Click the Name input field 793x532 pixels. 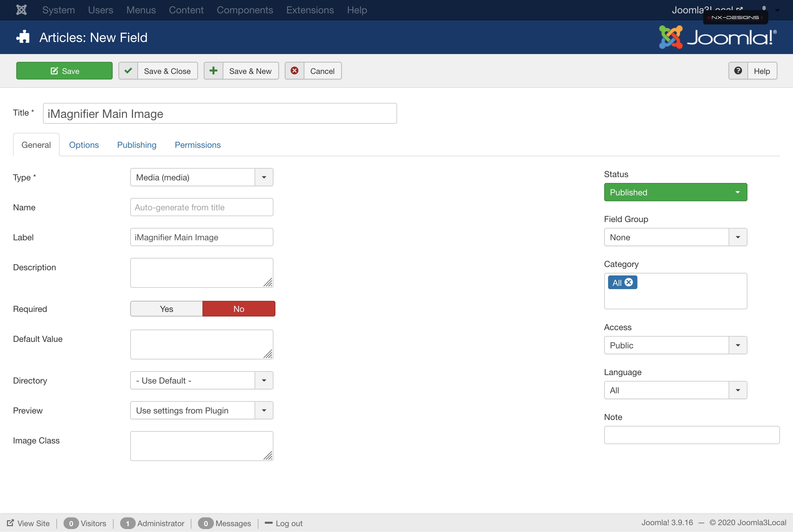[x=202, y=207]
